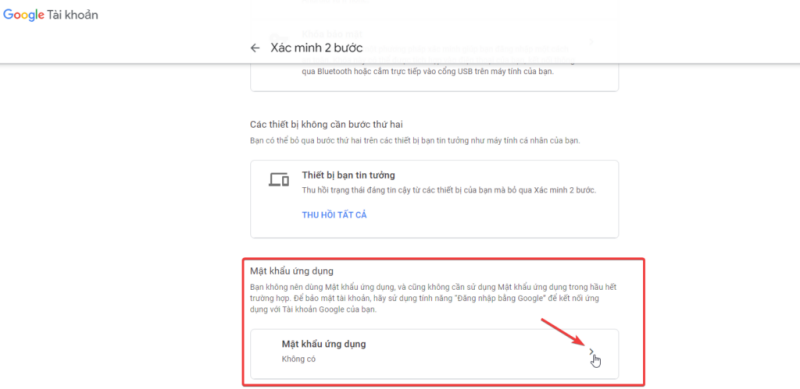Click the Không có status text

[x=298, y=359]
